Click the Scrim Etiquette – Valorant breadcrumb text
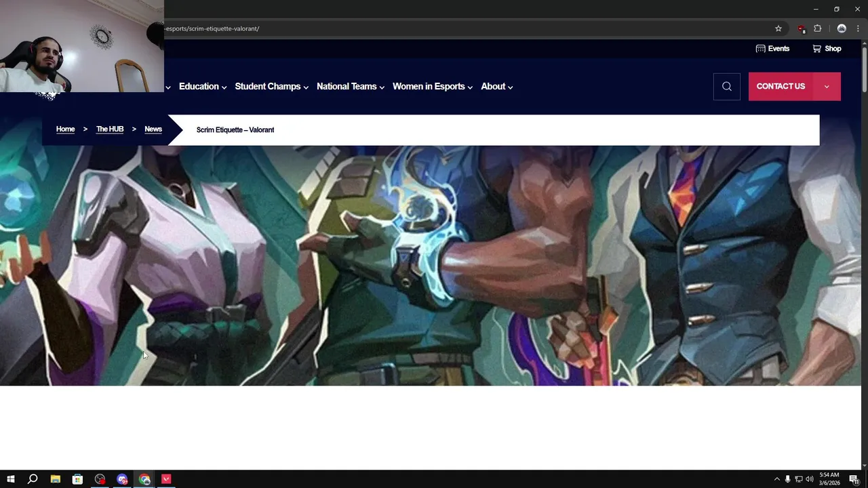The width and height of the screenshot is (868, 488). click(235, 130)
